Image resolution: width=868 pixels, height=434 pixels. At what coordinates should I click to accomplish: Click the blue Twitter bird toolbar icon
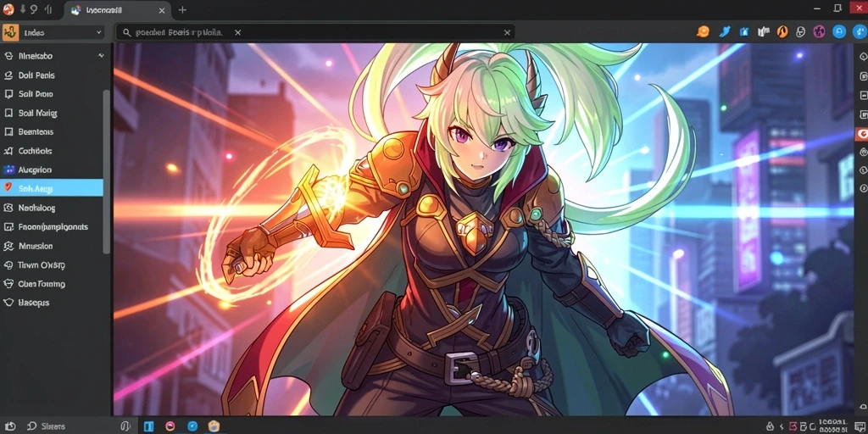pyautogui.click(x=725, y=32)
